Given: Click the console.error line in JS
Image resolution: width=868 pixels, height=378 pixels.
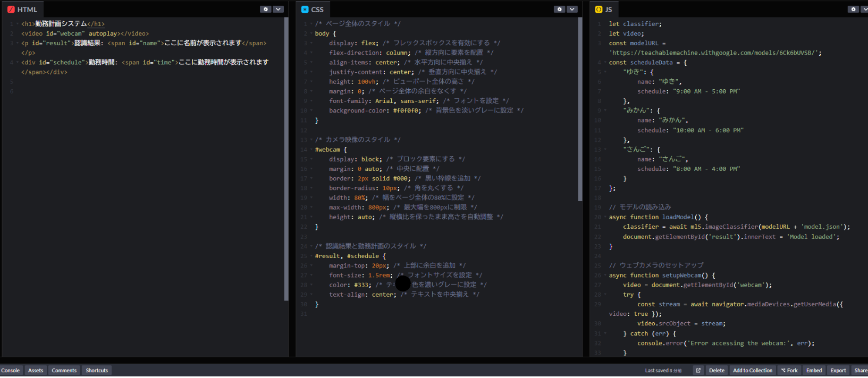Looking at the screenshot, I should [726, 343].
